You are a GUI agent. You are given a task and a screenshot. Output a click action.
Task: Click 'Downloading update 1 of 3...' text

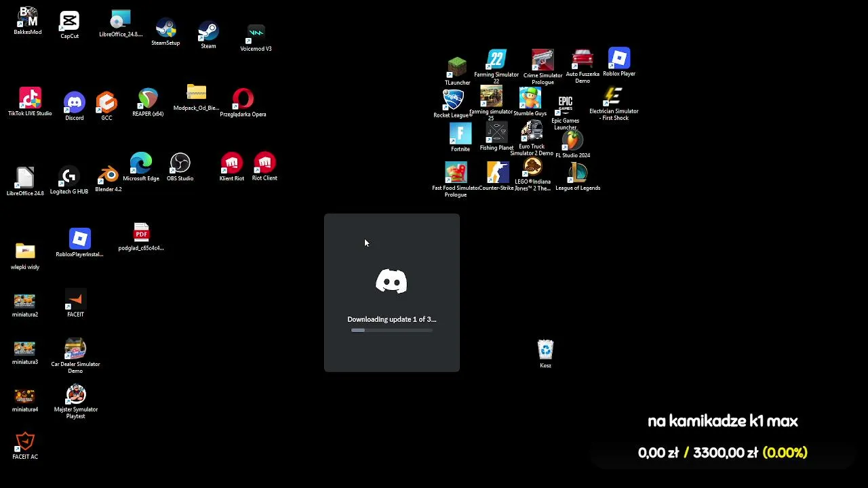pos(392,319)
